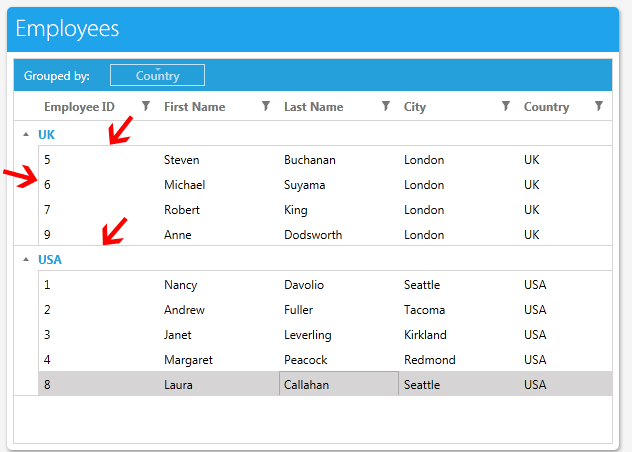Click the Dodsworth last name cell
Viewport: 632px width, 452px height.
312,235
